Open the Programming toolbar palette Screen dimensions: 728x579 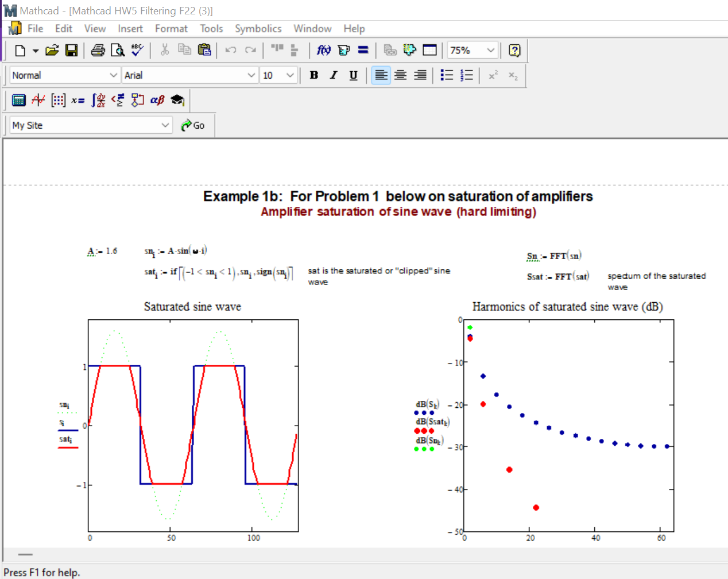[138, 100]
